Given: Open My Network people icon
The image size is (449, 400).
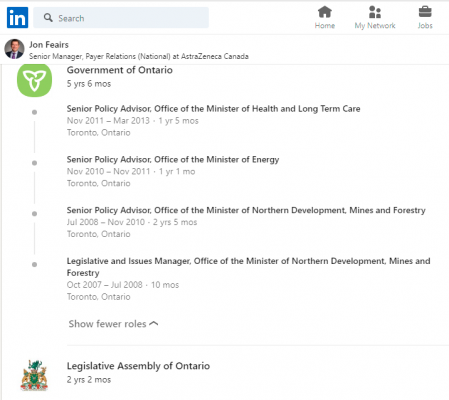Looking at the screenshot, I should 375,12.
